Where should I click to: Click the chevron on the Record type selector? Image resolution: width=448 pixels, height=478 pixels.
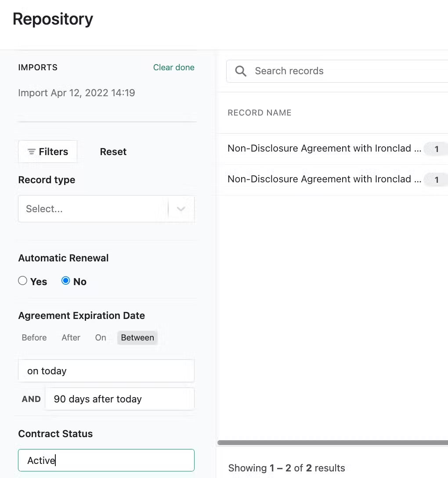pyautogui.click(x=181, y=209)
